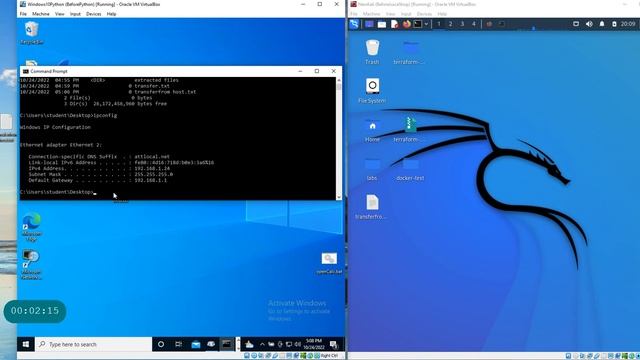Image resolution: width=640 pixels, height=360 pixels.
Task: Click the Kali clock showing 20:09
Action: coord(628,24)
